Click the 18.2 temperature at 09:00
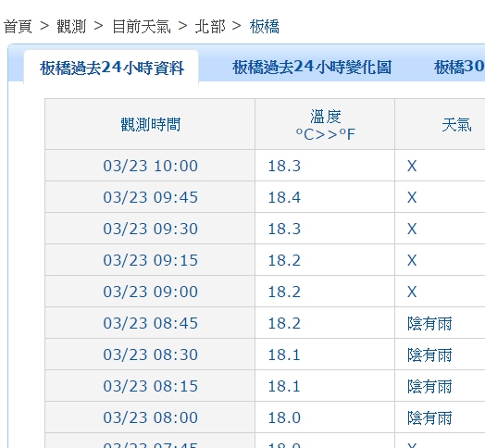 (x=284, y=292)
